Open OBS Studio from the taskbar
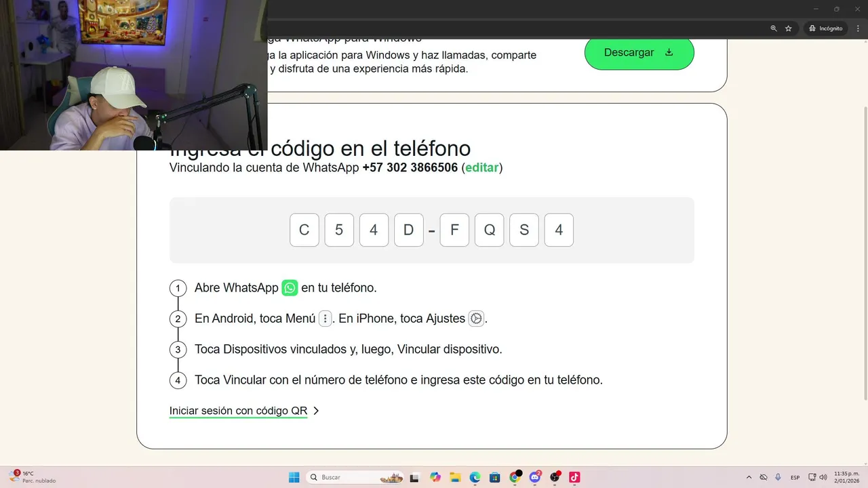The image size is (868, 488). (x=555, y=477)
